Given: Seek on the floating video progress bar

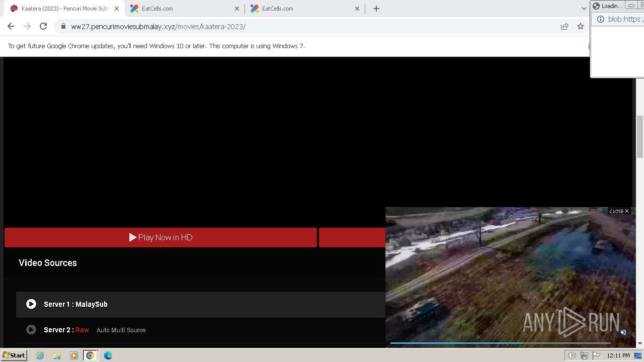Looking at the screenshot, I should [x=500, y=343].
